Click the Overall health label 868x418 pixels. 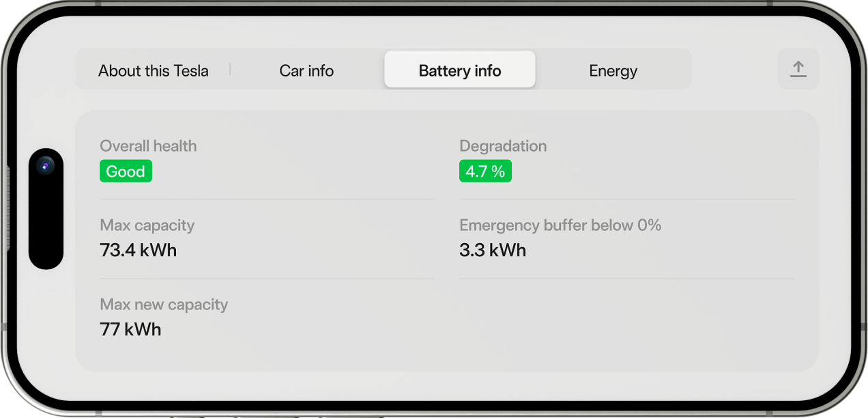point(148,146)
